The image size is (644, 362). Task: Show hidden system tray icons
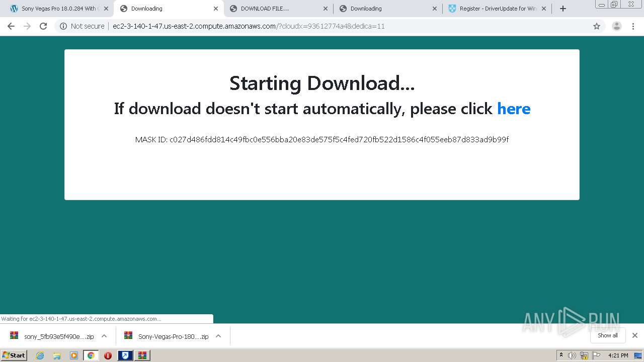pos(561,355)
